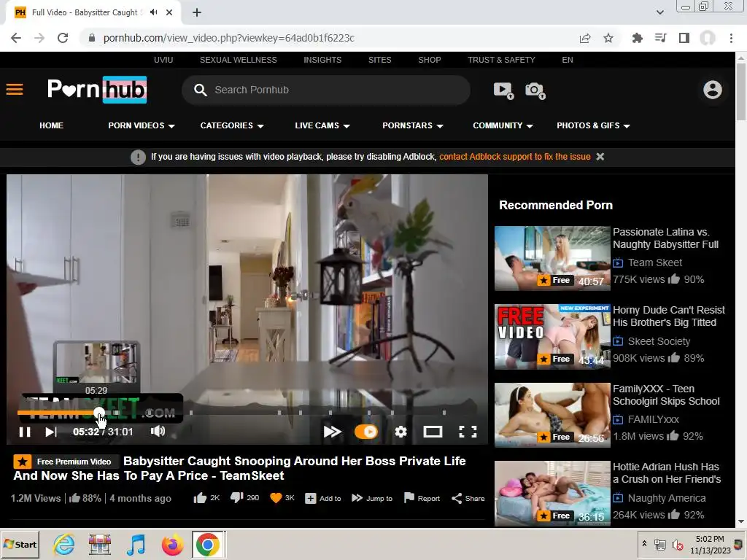Report this video with flag button

pos(422,499)
